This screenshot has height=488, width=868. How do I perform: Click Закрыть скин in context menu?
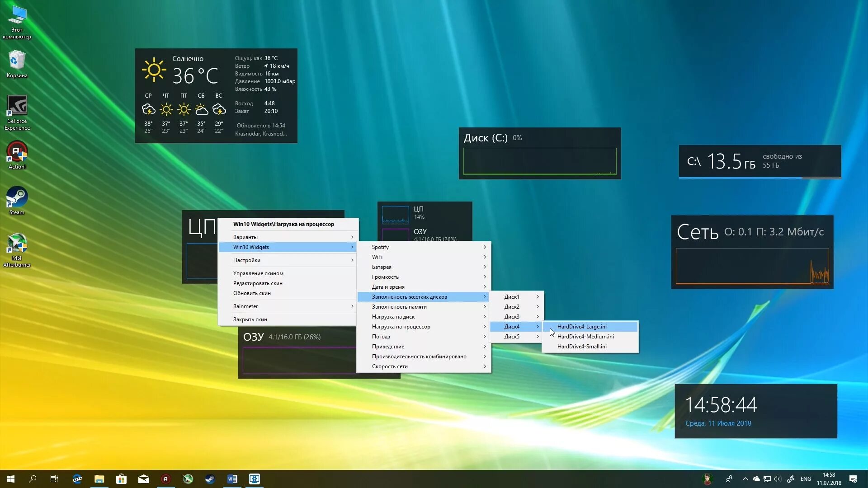click(250, 319)
